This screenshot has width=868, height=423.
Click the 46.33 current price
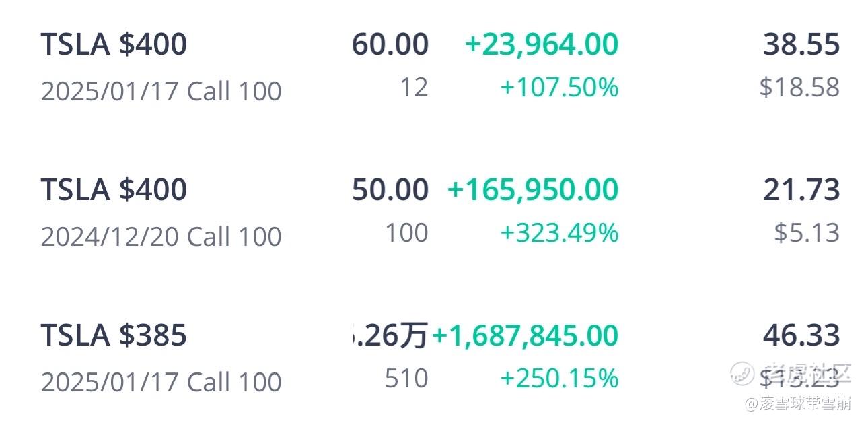pyautogui.click(x=801, y=336)
